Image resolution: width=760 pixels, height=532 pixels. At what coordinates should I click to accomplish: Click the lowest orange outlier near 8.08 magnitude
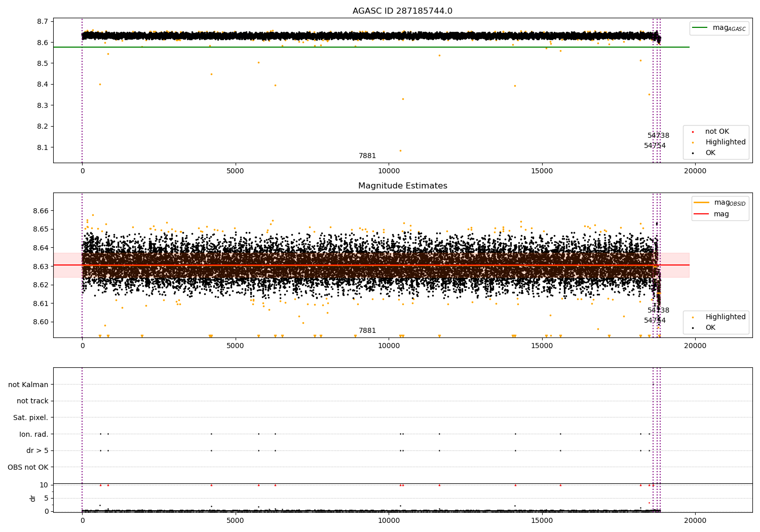click(400, 150)
